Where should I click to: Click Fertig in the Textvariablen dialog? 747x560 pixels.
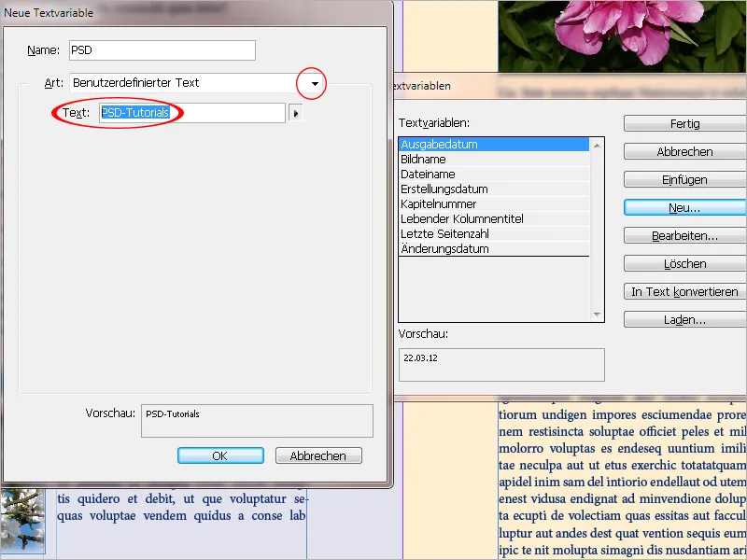pyautogui.click(x=685, y=124)
